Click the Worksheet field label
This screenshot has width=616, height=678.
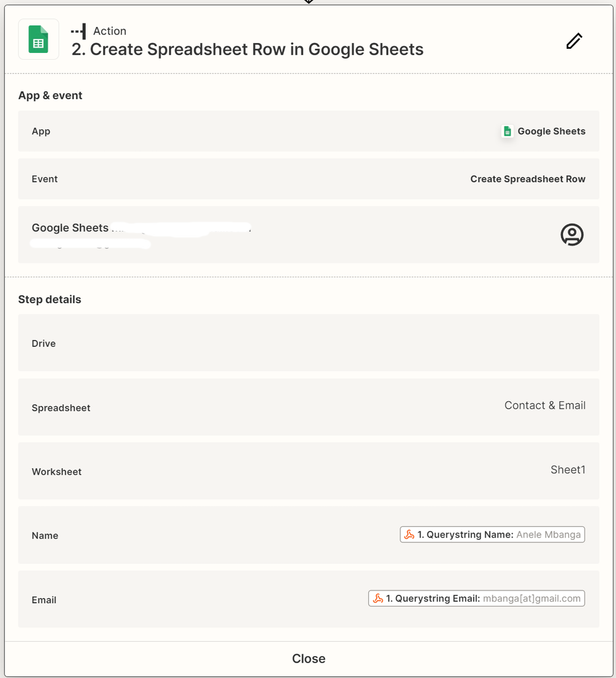(x=57, y=472)
